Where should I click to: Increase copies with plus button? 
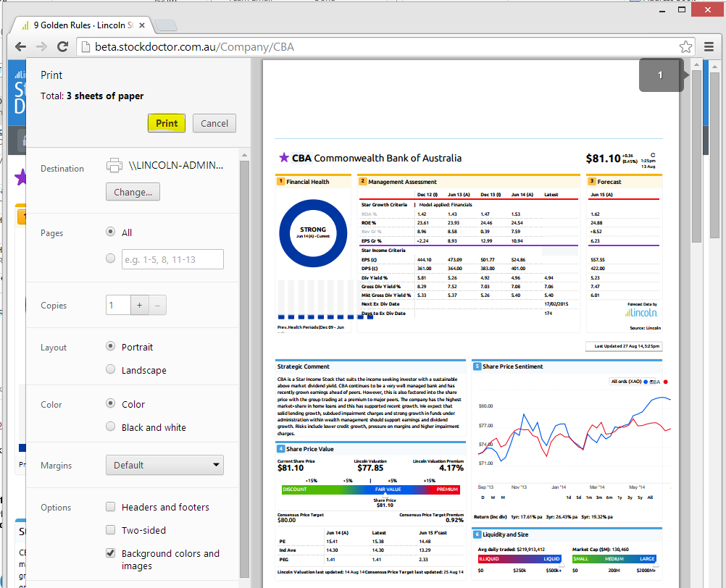(139, 305)
